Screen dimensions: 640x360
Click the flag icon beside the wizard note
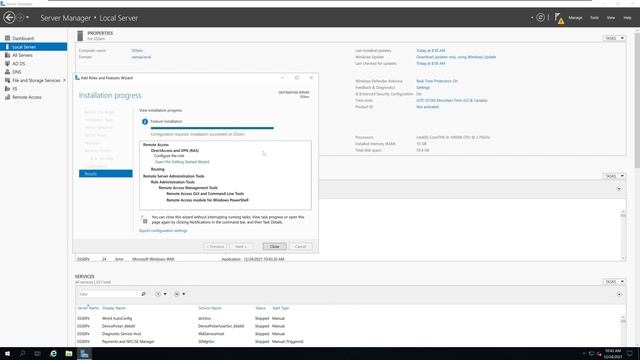click(x=144, y=220)
